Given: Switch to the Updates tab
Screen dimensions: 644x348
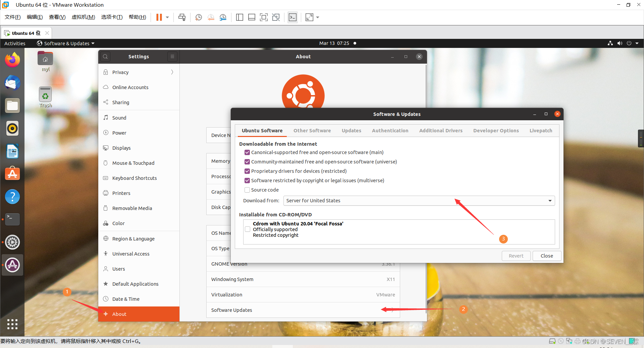Looking at the screenshot, I should [x=351, y=131].
